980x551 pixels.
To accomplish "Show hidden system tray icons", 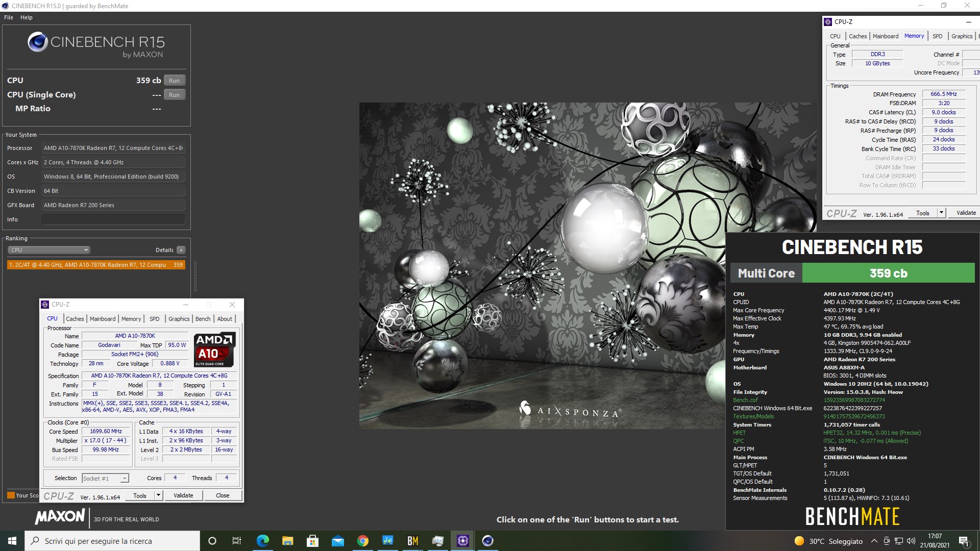I will [x=874, y=541].
